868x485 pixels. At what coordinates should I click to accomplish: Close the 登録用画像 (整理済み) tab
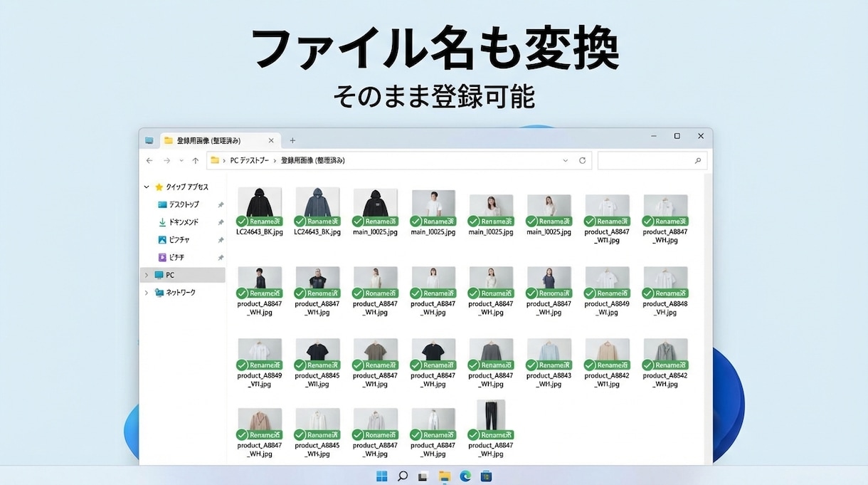click(x=271, y=140)
